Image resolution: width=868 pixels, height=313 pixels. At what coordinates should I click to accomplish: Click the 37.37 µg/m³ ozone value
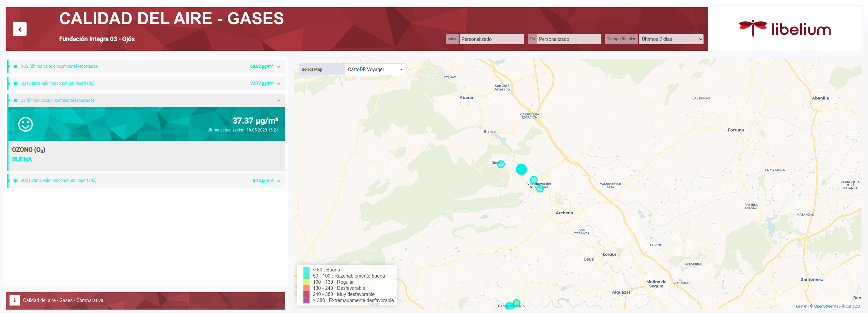[255, 121]
